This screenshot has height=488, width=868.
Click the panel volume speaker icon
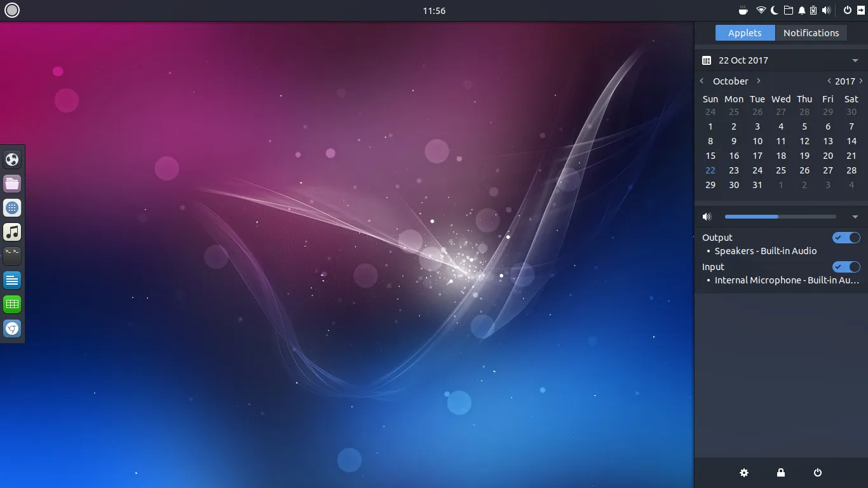[x=826, y=10]
